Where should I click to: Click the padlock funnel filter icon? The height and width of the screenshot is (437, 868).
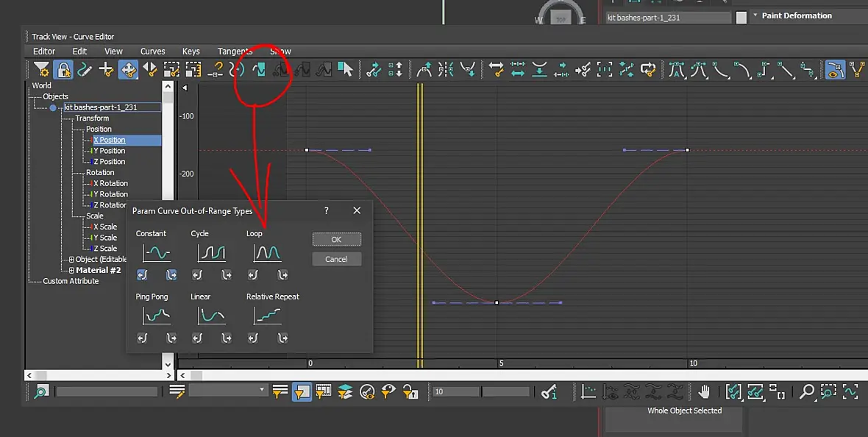410,391
